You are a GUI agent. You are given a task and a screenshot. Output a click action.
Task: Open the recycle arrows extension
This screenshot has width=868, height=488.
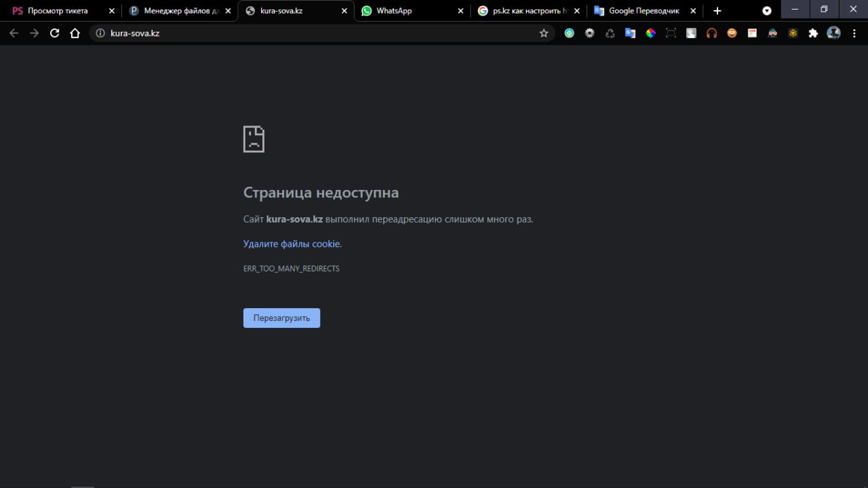point(610,33)
